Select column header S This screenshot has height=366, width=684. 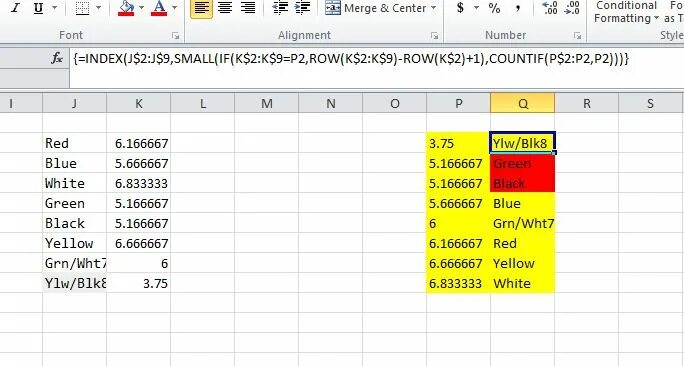651,103
